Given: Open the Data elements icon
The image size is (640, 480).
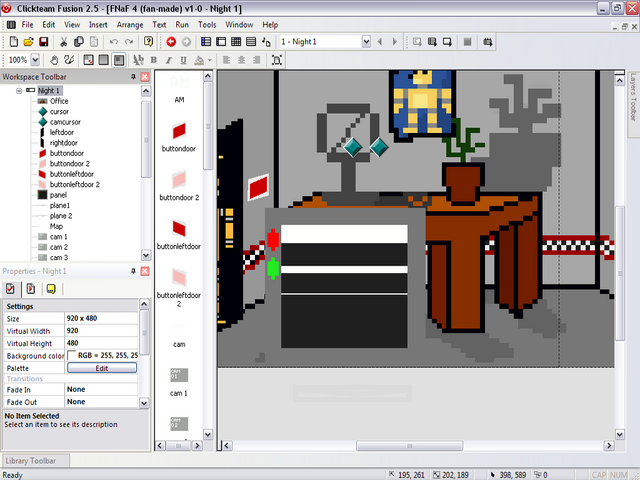Looking at the screenshot, I should point(266,42).
